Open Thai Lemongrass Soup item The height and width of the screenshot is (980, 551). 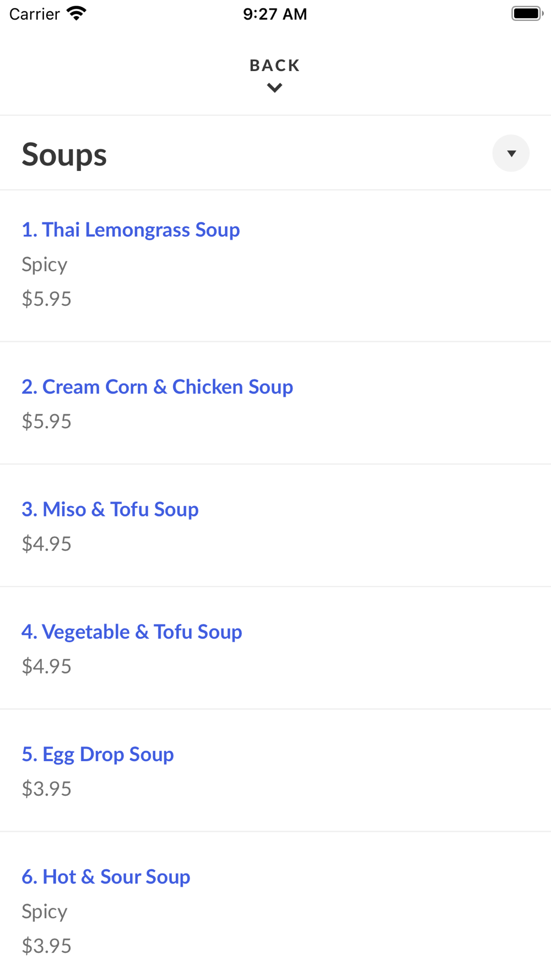click(x=131, y=230)
